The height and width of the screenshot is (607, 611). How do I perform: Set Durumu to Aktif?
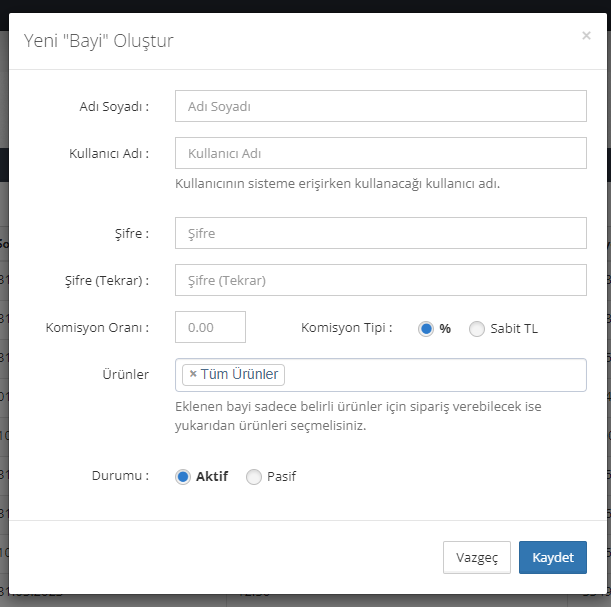tap(183, 477)
